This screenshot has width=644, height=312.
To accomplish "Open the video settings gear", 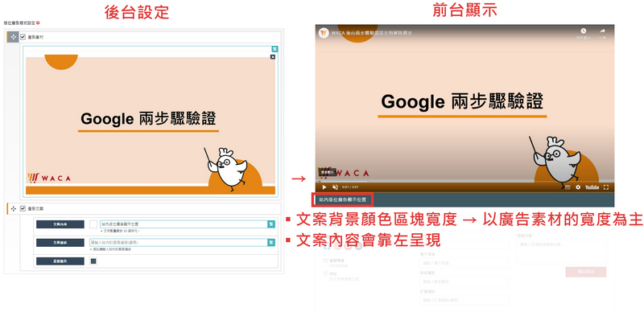I will coord(578,187).
